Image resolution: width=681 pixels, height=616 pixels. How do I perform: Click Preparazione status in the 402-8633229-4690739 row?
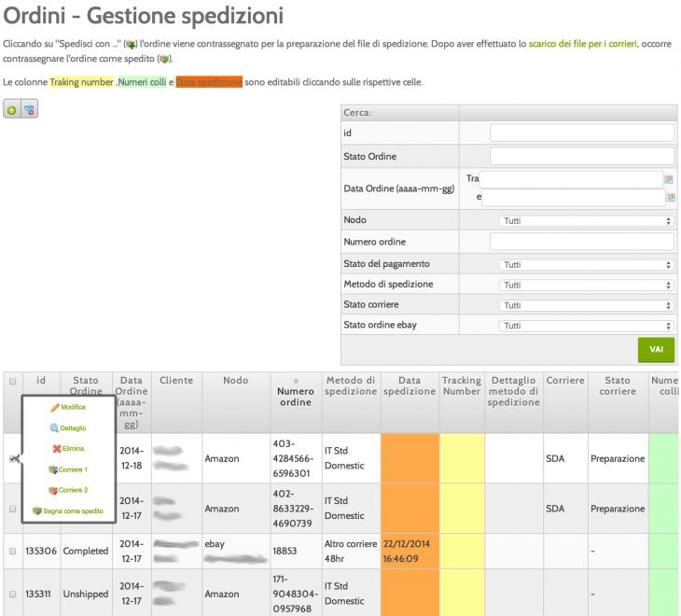point(618,509)
